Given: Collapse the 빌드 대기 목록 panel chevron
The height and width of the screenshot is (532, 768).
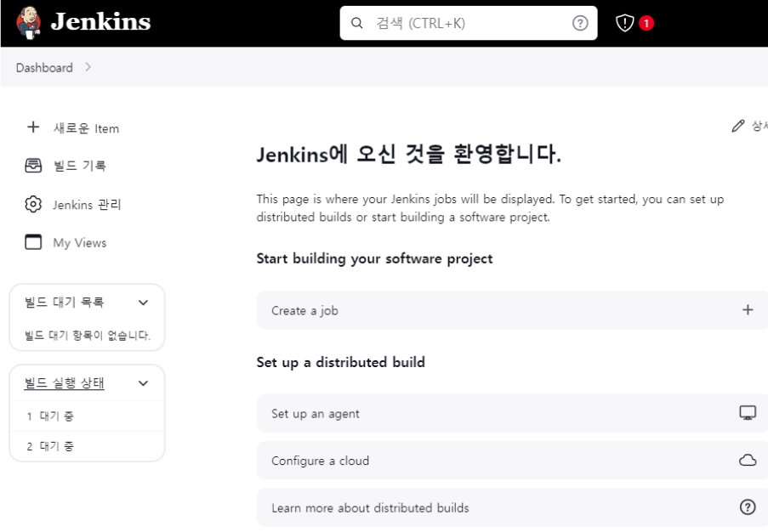Looking at the screenshot, I should click(x=143, y=303).
